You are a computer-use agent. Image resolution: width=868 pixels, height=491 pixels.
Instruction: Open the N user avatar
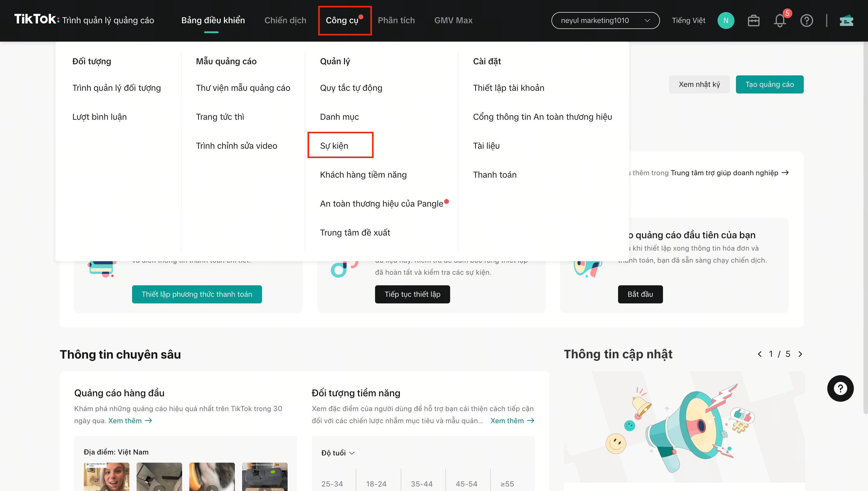point(726,21)
